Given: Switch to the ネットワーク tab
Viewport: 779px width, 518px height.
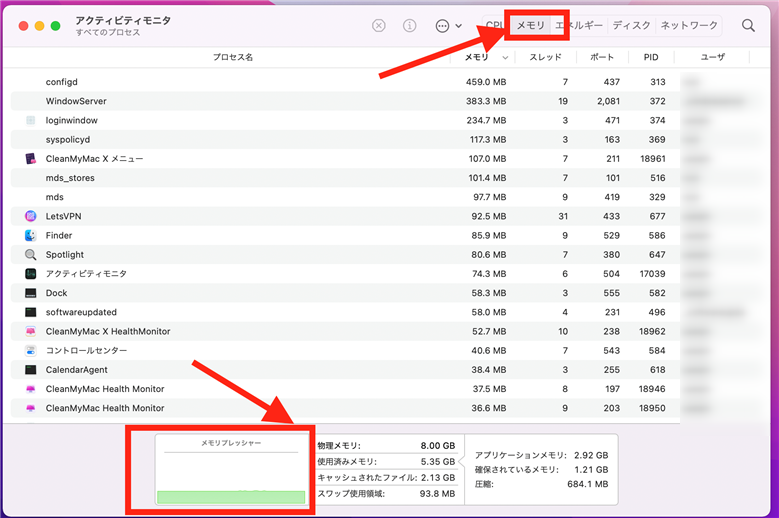Looking at the screenshot, I should [689, 25].
